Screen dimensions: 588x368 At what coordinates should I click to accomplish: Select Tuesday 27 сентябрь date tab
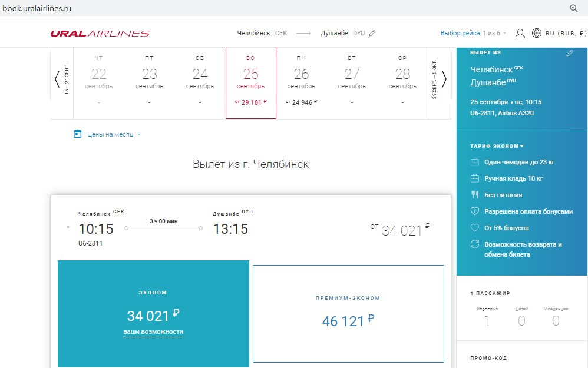(352, 83)
